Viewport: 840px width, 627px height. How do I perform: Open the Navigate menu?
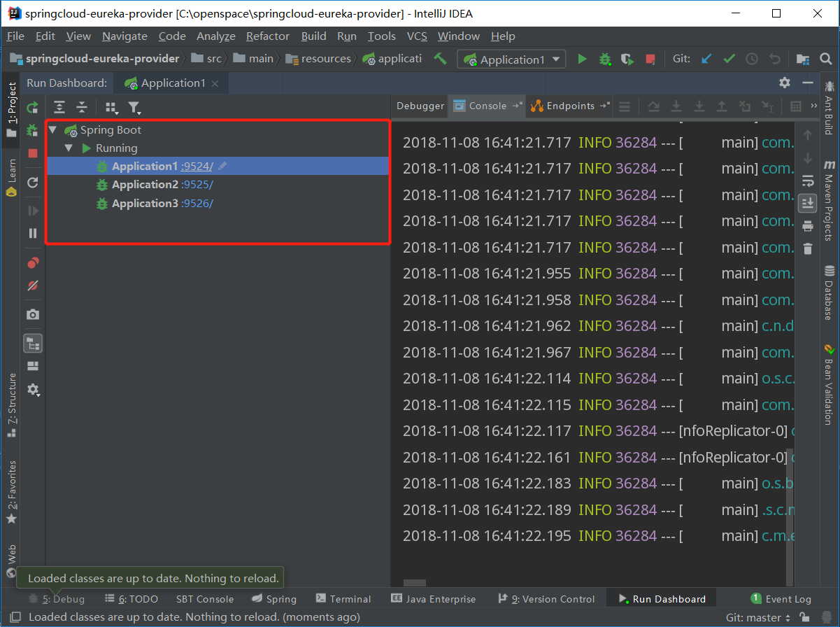(x=124, y=36)
